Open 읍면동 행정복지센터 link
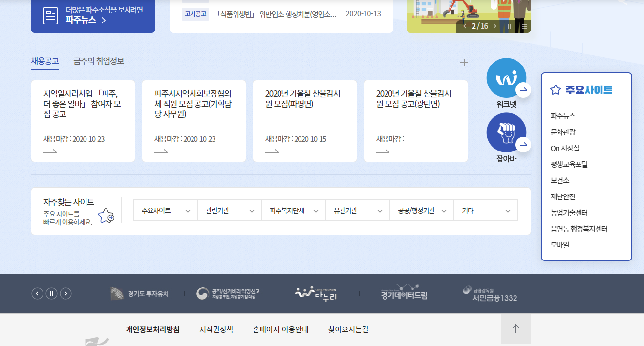Screen dimensions: 644x346 coord(579,229)
